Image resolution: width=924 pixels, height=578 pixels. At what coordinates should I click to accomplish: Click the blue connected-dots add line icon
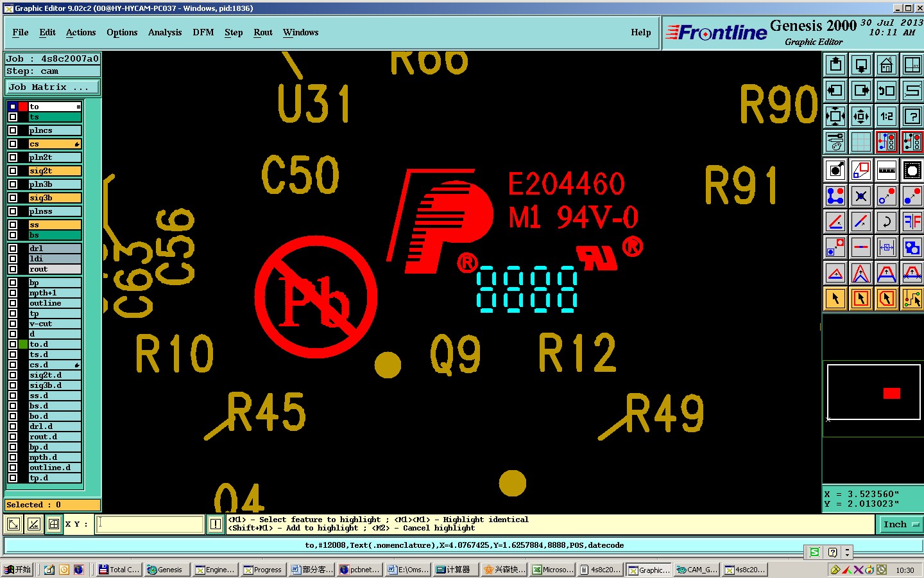835,196
